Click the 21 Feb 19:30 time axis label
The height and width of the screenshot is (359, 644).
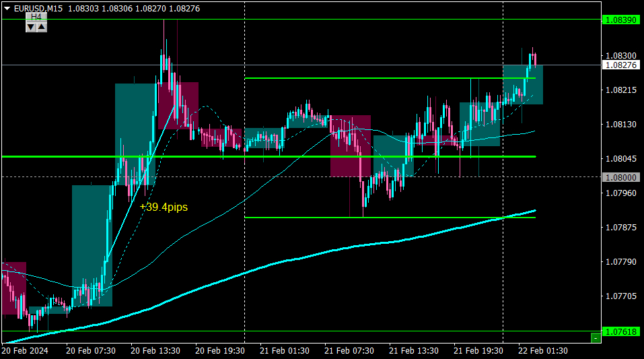(x=478, y=351)
